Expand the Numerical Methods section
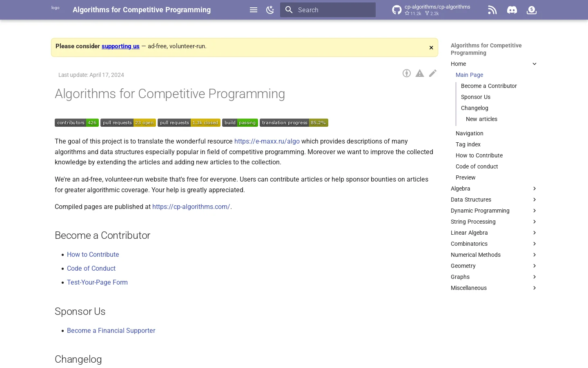 pyautogui.click(x=535, y=255)
